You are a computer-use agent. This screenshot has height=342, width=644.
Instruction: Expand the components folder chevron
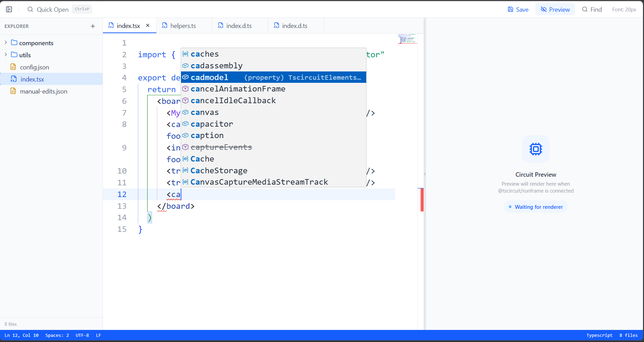(6, 42)
